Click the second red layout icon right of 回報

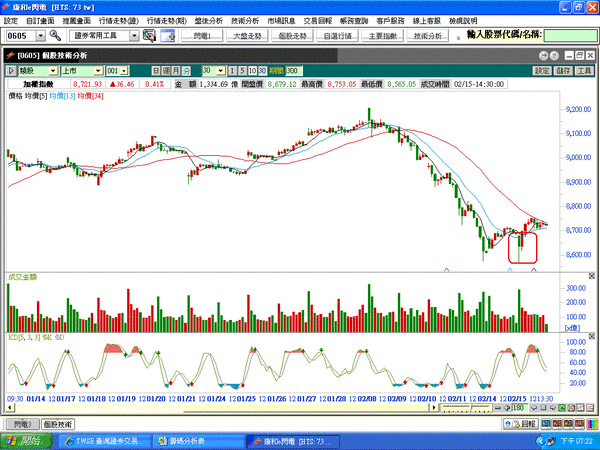557,424
